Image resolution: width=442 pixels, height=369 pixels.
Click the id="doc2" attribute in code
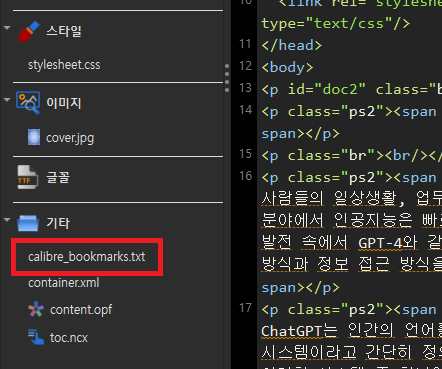327,89
